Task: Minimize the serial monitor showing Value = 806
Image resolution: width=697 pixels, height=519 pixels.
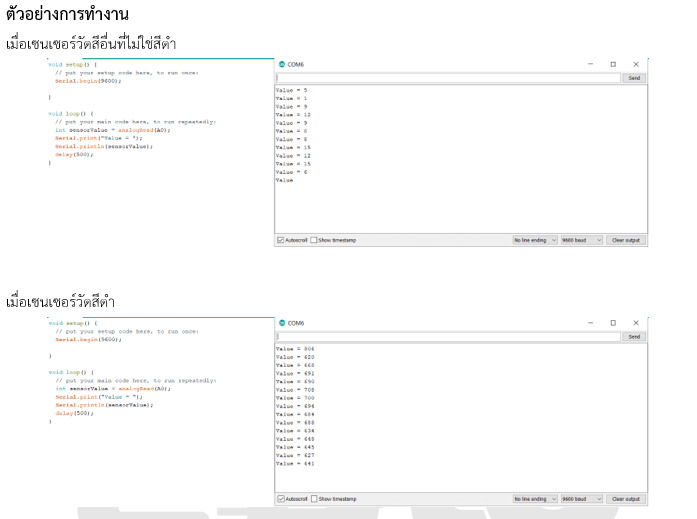Action: click(590, 323)
